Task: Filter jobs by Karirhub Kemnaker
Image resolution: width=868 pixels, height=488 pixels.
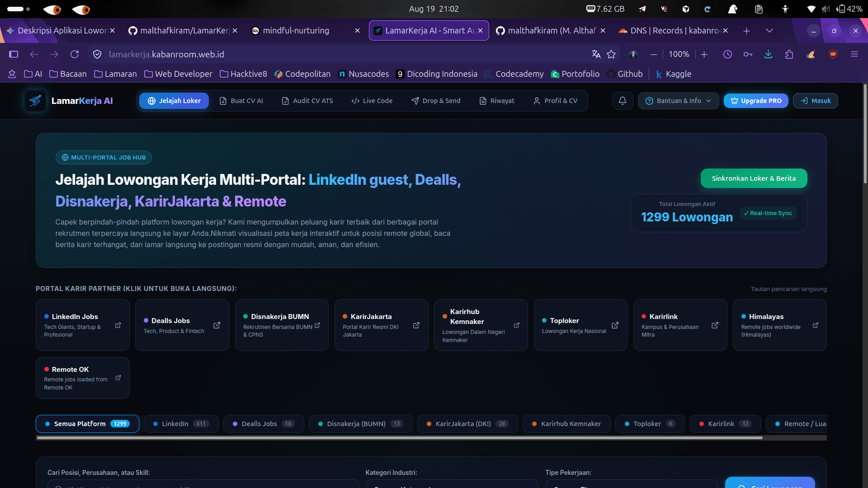Action: (566, 424)
